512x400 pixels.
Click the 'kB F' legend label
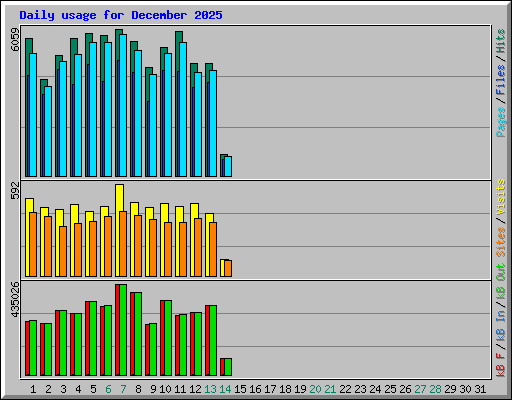501,365
